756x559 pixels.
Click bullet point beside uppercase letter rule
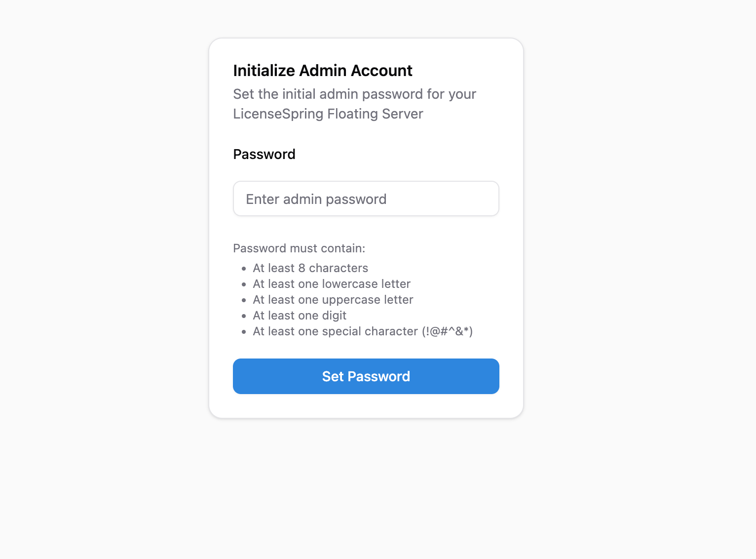244,300
